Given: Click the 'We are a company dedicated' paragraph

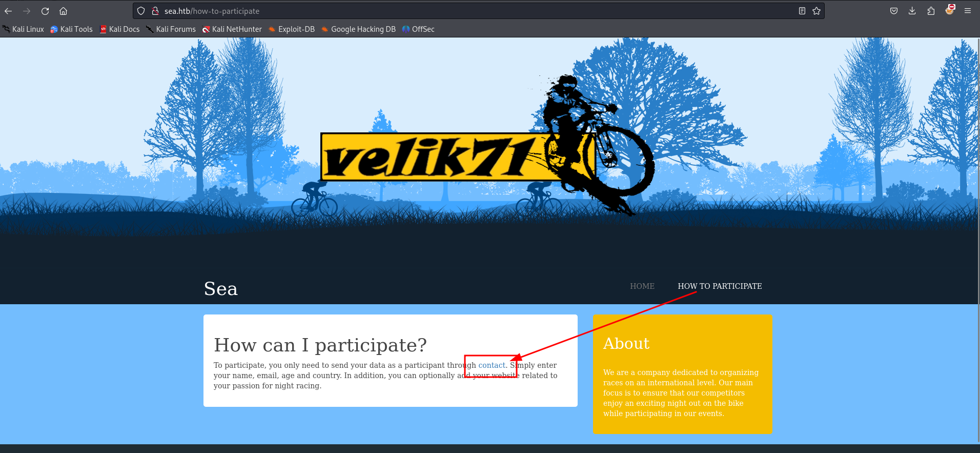Looking at the screenshot, I should tap(681, 393).
